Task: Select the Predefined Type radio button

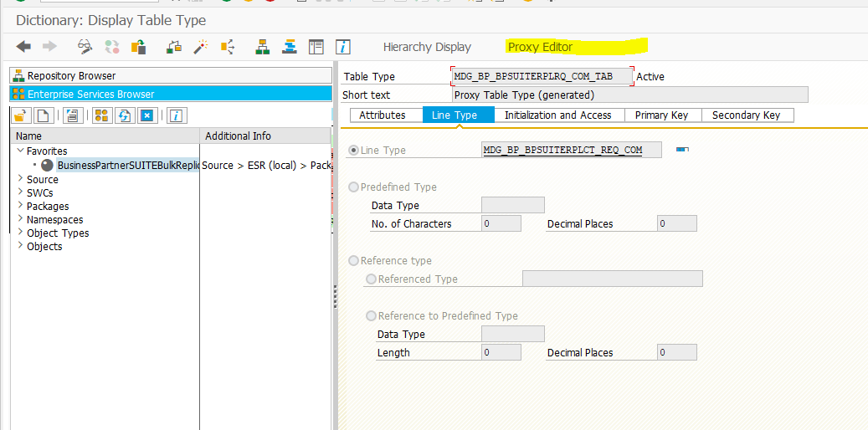Action: point(353,187)
